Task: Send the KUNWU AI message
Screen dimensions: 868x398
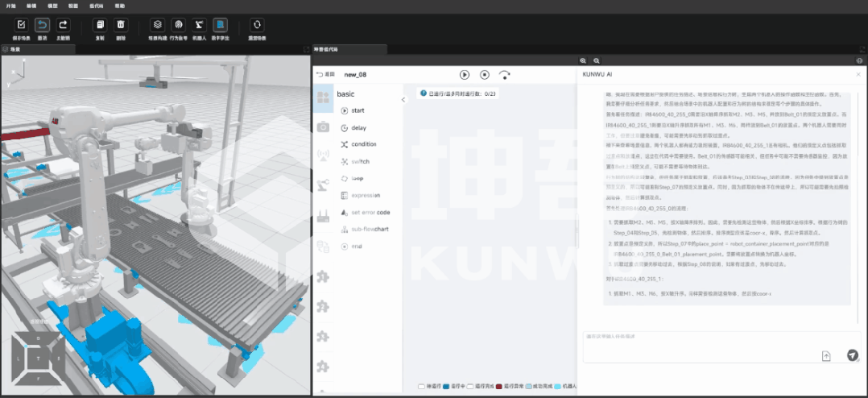Action: click(853, 355)
